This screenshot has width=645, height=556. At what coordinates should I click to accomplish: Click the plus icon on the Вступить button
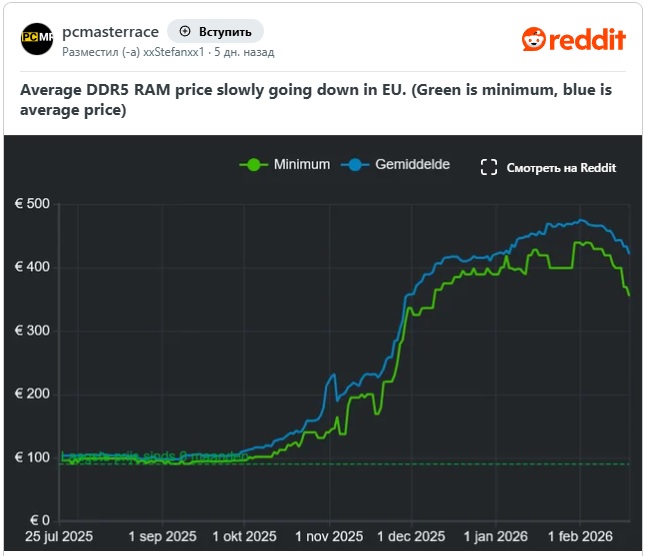point(185,31)
